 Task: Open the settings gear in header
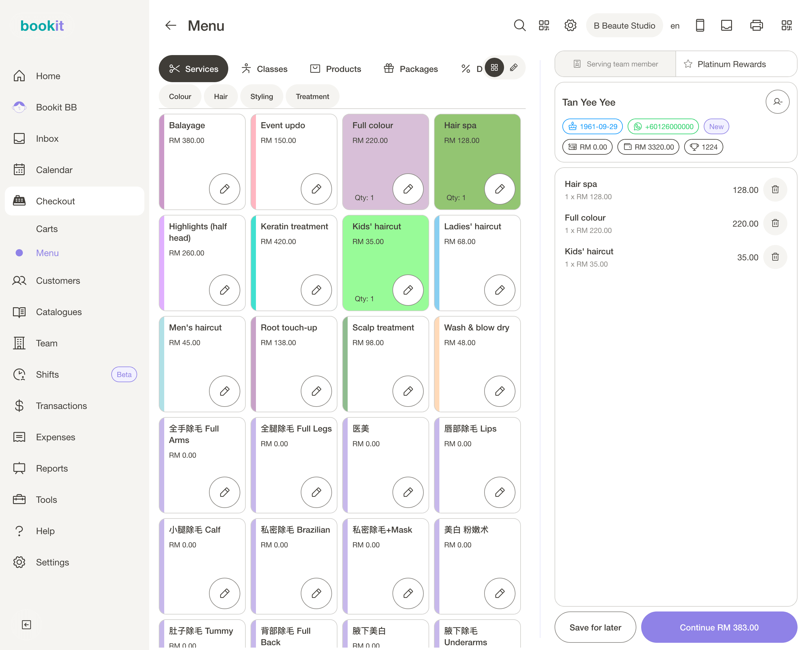tap(570, 26)
